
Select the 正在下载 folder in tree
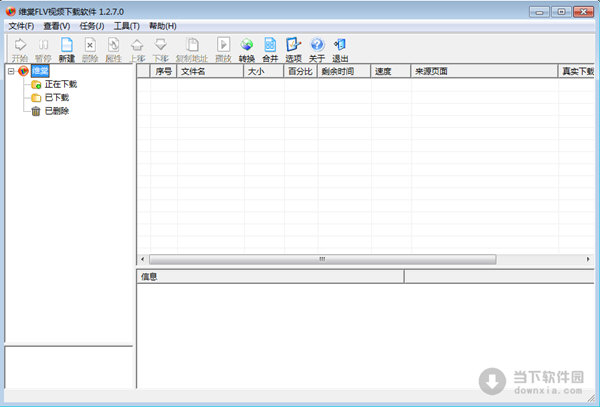pos(61,84)
